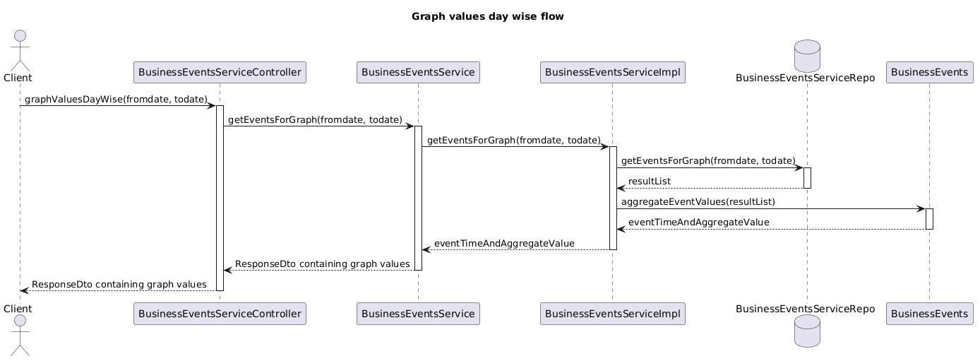Select the bottom BusinessEvents participant box
Image resolution: width=980 pixels, height=361 pixels.
[x=929, y=313]
